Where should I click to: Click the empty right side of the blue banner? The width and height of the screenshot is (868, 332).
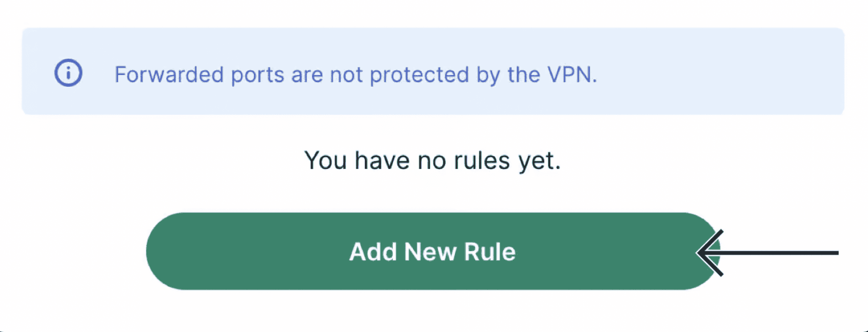(721, 72)
